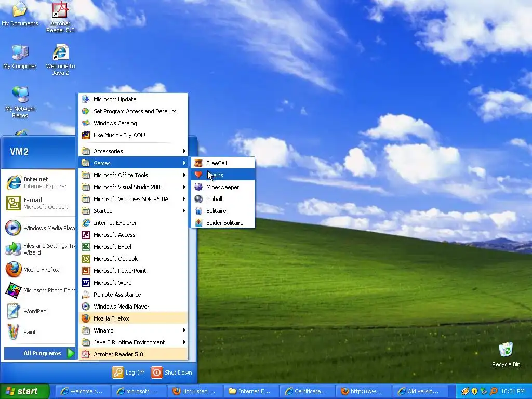This screenshot has width=532, height=399.
Task: Click the Microsoft Outlook icon in programs list
Action: pyautogui.click(x=86, y=259)
